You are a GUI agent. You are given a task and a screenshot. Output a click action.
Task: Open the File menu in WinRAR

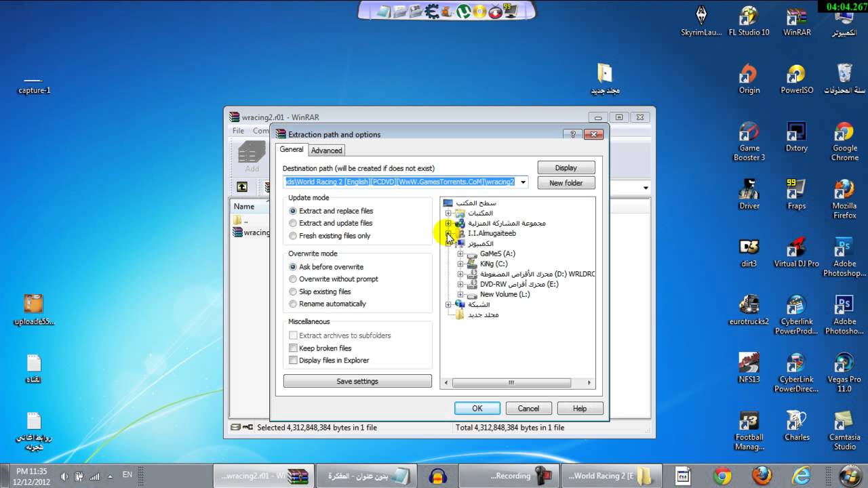click(x=238, y=131)
